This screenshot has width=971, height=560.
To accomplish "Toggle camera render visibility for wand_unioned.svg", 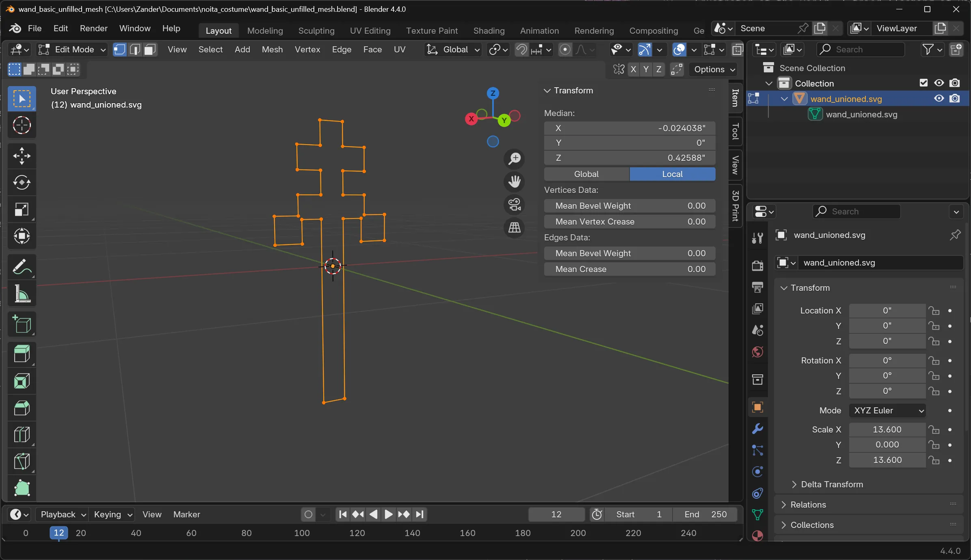I will point(955,98).
